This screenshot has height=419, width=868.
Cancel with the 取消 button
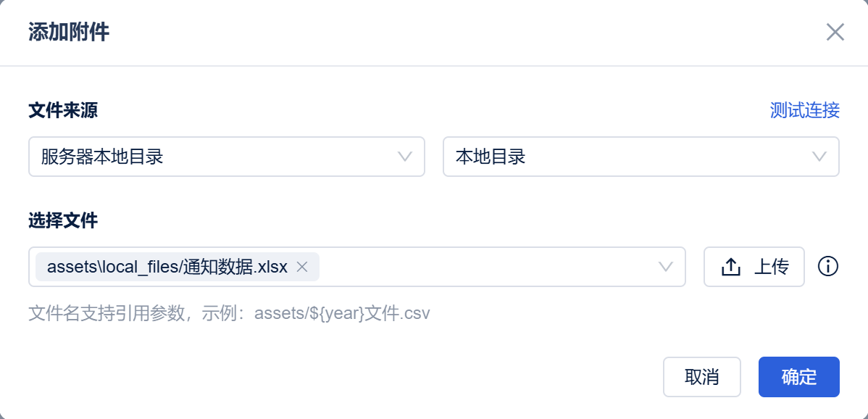click(x=702, y=377)
